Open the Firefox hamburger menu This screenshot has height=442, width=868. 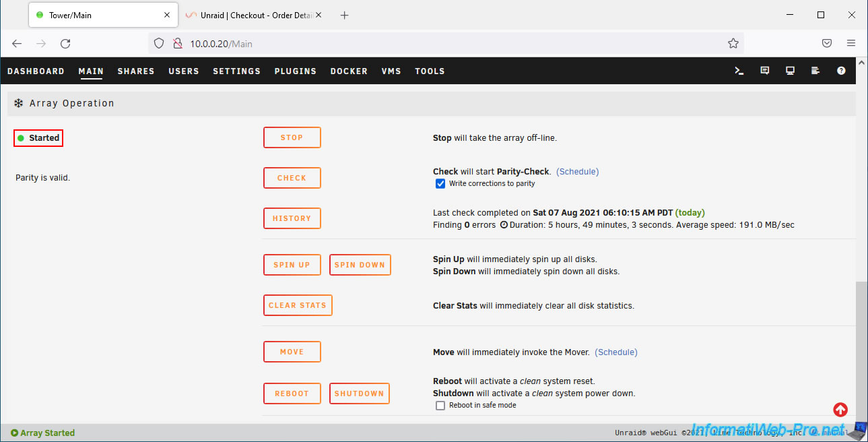pos(851,43)
